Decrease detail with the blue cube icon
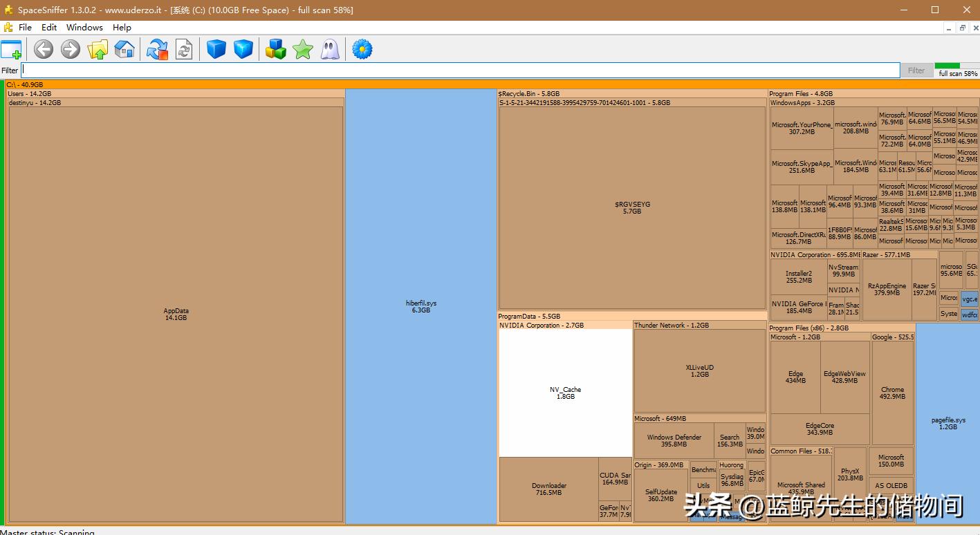 [x=216, y=49]
